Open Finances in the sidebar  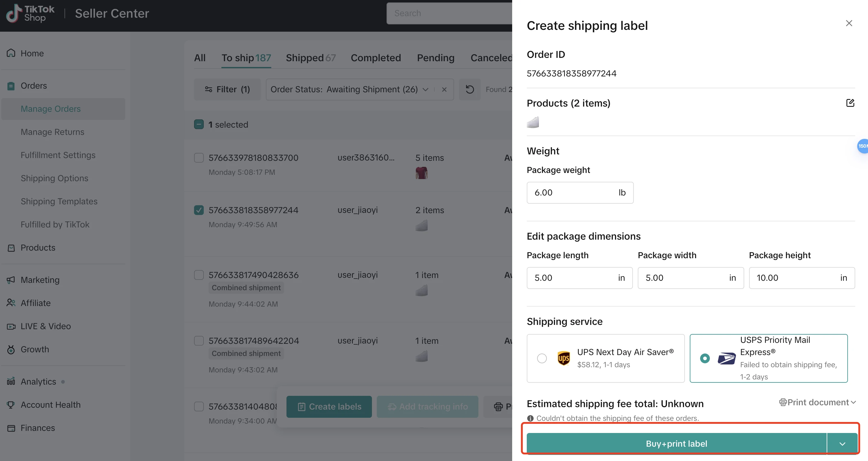tap(37, 428)
